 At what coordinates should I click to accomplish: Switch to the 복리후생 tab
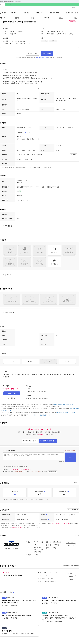46,18
